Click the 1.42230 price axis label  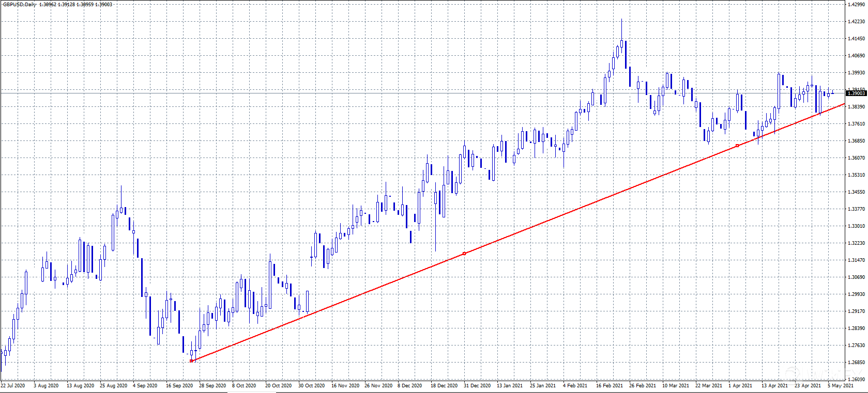[857, 22]
